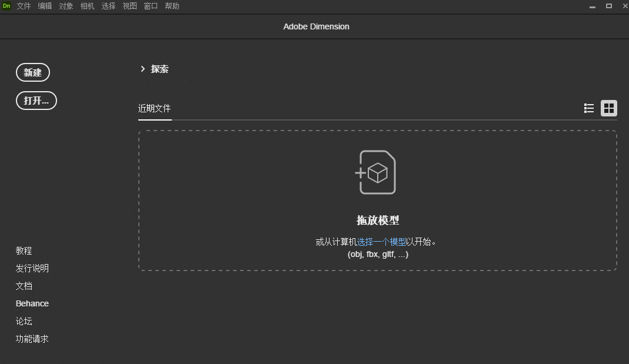
Task: Open the 相机 menu
Action: pyautogui.click(x=87, y=6)
